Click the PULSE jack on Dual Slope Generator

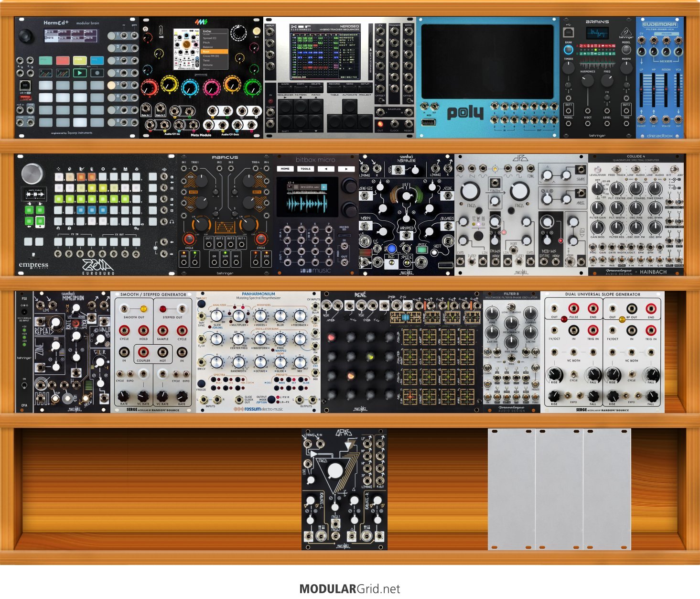574,309
